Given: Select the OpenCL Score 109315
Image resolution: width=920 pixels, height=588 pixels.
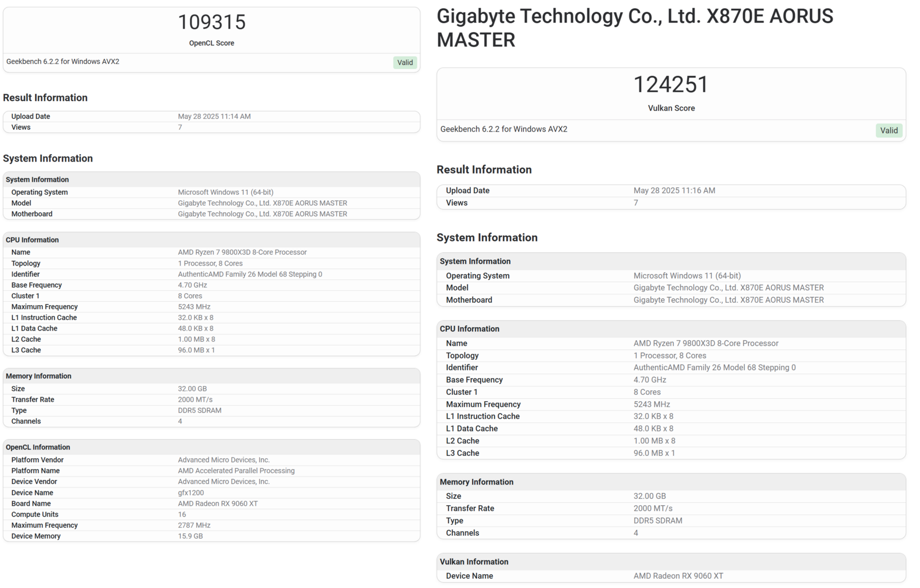Looking at the screenshot, I should (x=212, y=22).
